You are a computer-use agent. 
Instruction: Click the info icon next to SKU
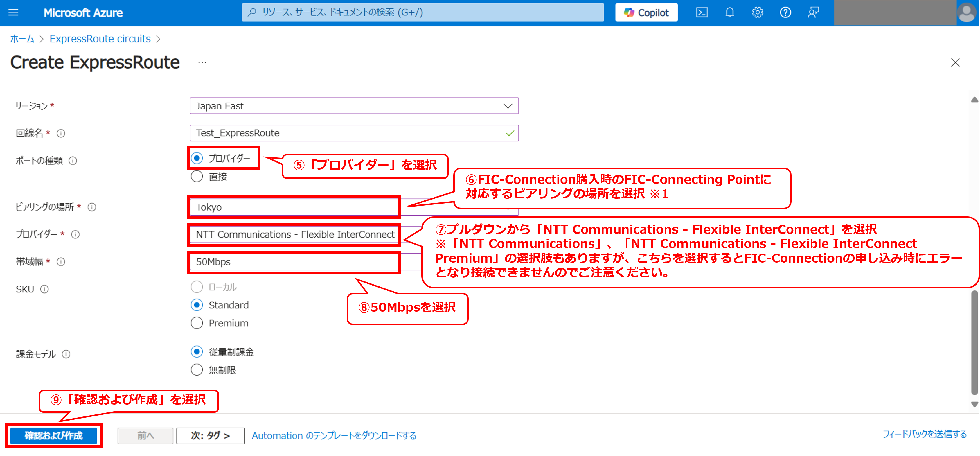(44, 289)
